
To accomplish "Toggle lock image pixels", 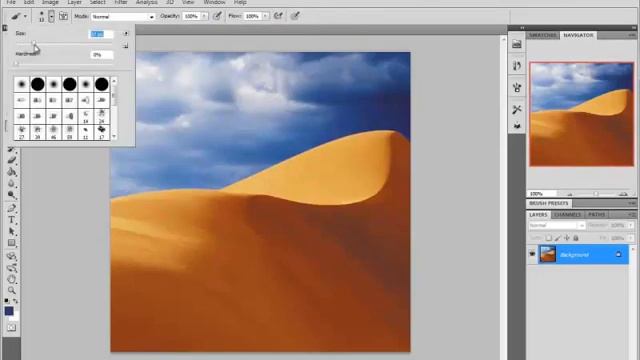I will 558,238.
